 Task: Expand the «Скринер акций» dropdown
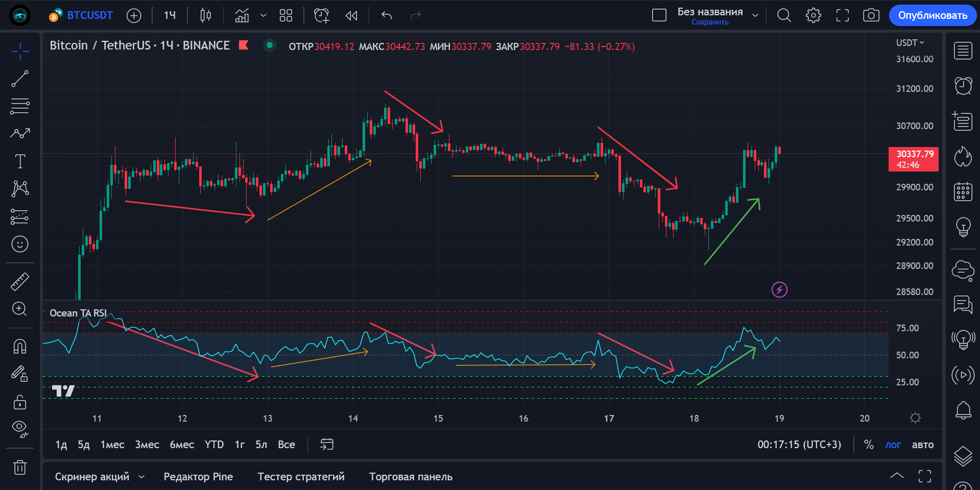coord(141,477)
